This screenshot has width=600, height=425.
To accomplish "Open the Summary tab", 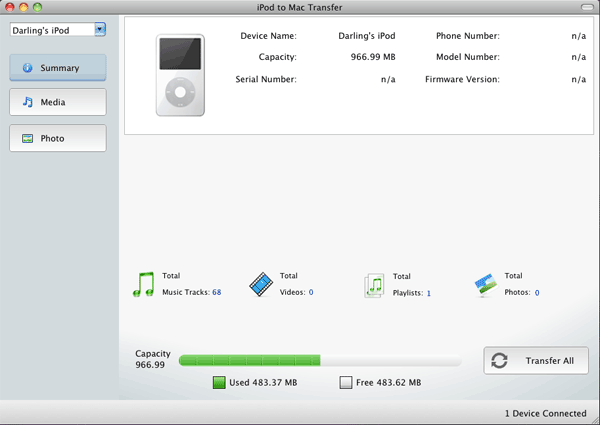I will pos(58,68).
